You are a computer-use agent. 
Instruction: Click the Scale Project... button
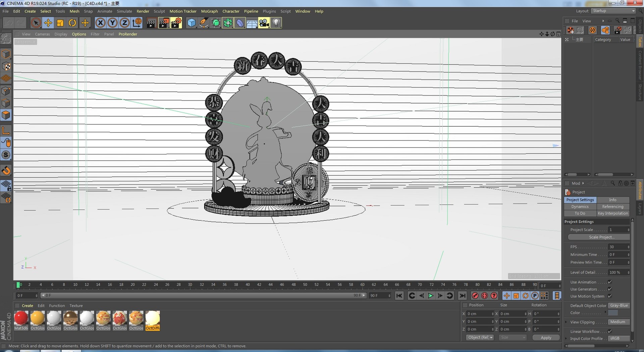[599, 237]
